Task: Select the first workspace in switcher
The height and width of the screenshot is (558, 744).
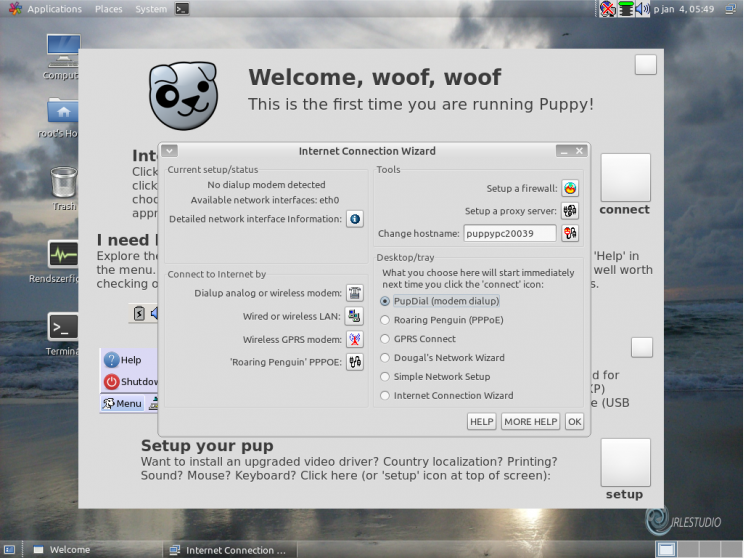Action: 666,550
